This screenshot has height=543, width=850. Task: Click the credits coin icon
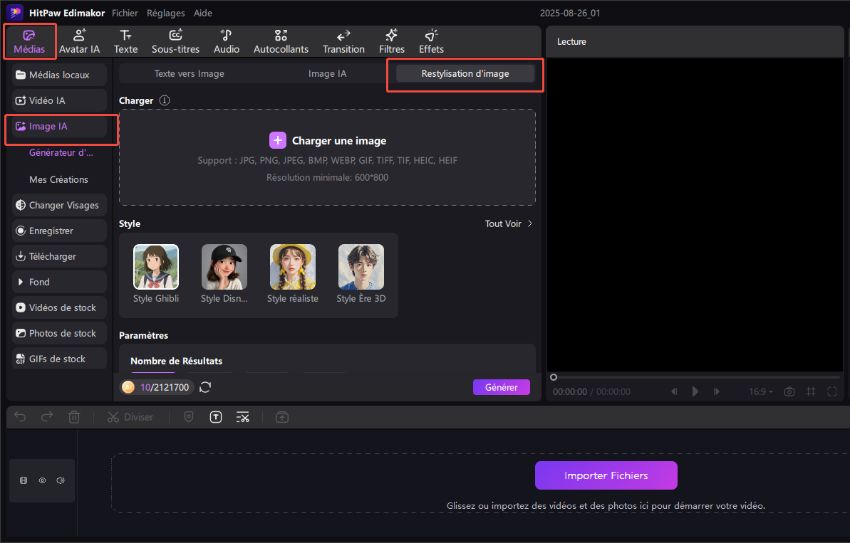click(128, 387)
